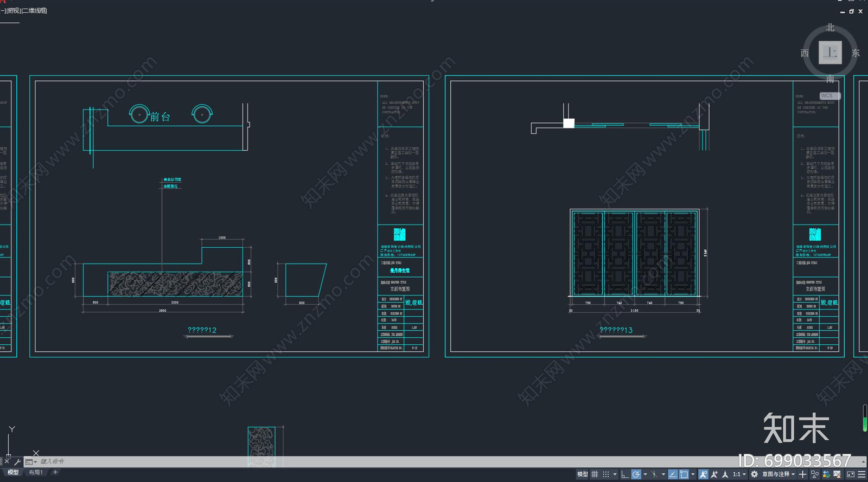The width and height of the screenshot is (868, 482).
Task: Open snap mode settings dropdown arrow
Action: click(x=615, y=474)
